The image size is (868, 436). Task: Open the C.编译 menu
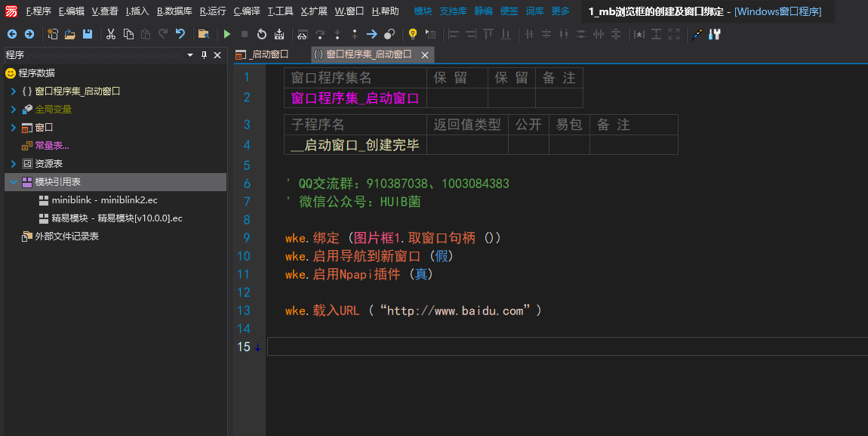click(x=247, y=11)
